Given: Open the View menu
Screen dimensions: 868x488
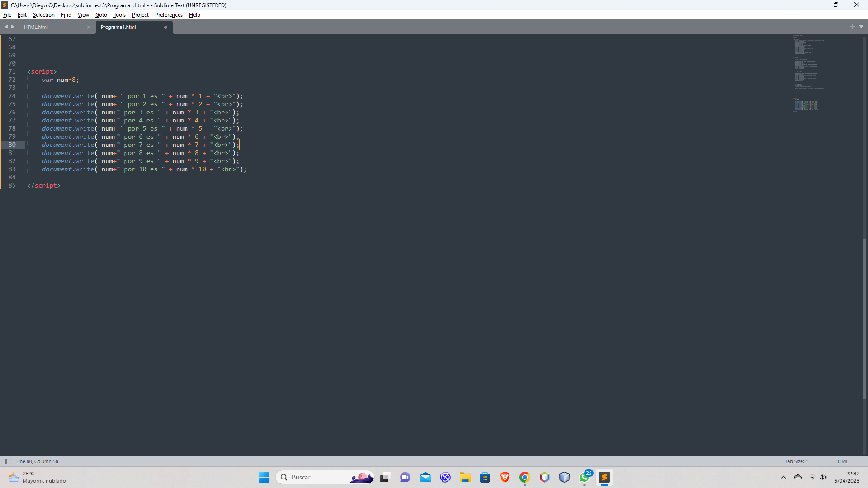Looking at the screenshot, I should point(83,14).
